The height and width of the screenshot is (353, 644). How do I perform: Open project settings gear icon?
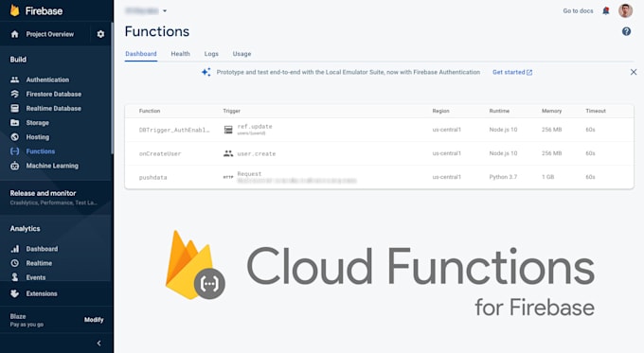tap(100, 34)
